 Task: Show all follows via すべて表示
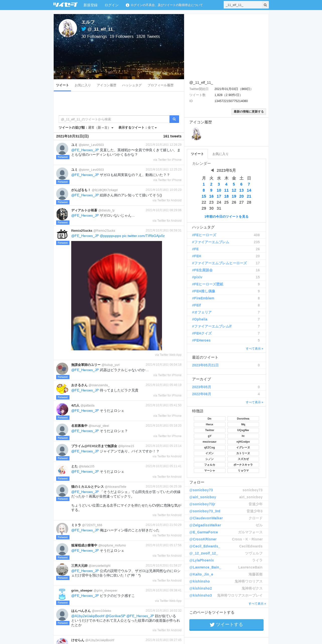(257, 604)
